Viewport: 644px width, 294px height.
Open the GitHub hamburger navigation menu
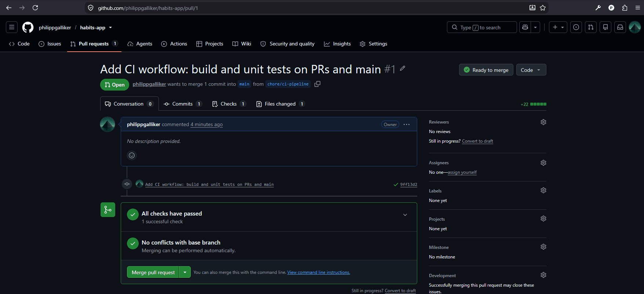(12, 27)
